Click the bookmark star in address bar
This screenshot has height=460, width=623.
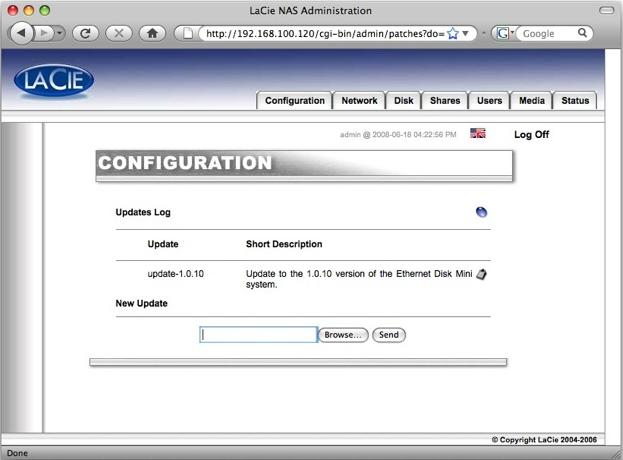click(x=453, y=33)
